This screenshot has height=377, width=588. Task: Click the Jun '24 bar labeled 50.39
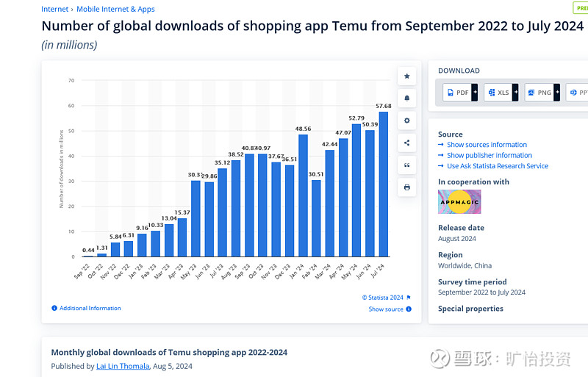(x=370, y=193)
